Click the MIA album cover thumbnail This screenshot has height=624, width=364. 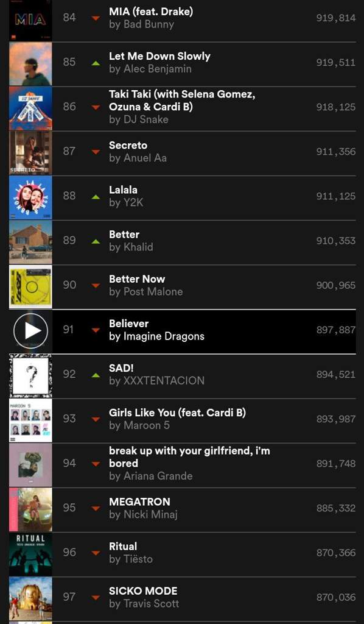click(x=30, y=19)
